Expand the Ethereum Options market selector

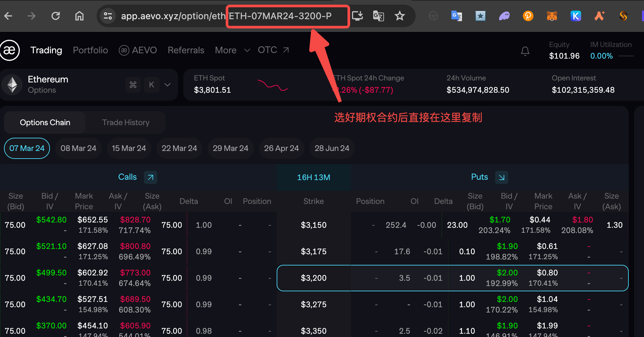pyautogui.click(x=167, y=85)
